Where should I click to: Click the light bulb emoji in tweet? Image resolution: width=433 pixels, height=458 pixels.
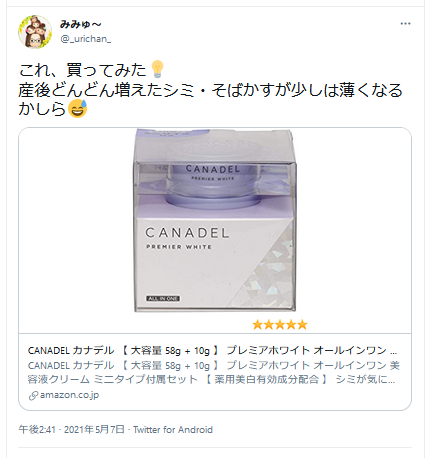tap(157, 69)
